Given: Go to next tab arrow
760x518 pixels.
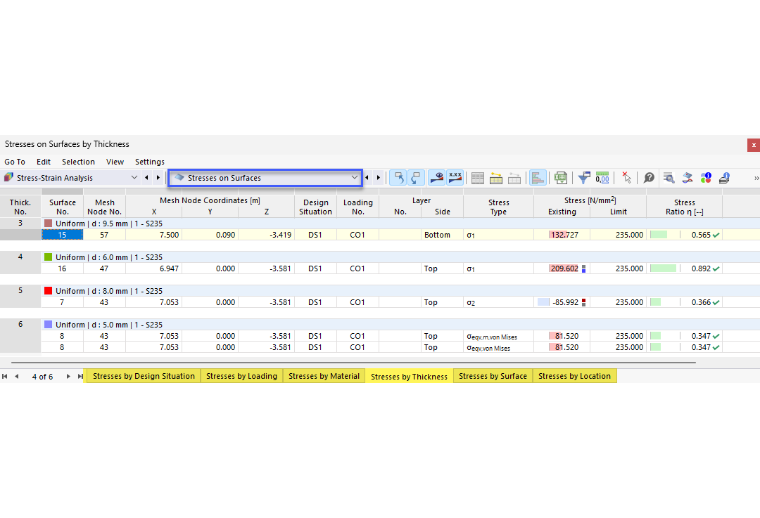Looking at the screenshot, I should 68,377.
